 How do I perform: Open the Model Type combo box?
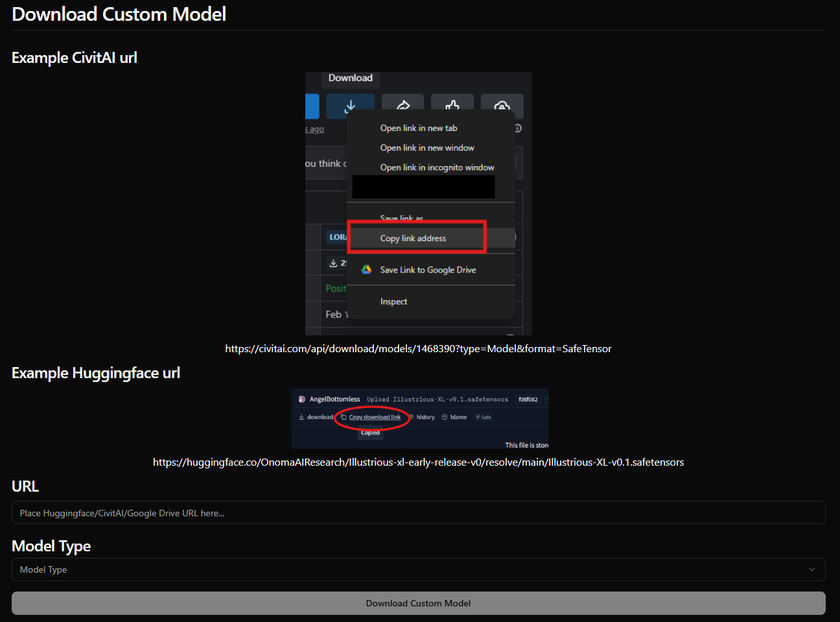418,569
